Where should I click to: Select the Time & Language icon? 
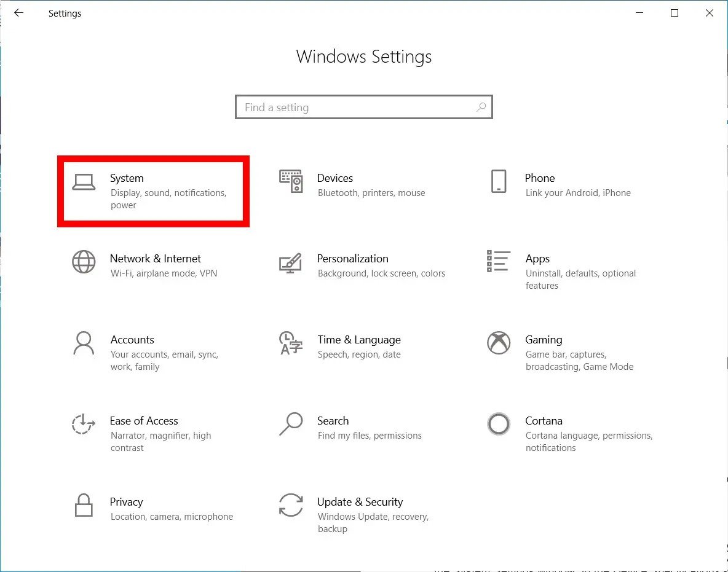coord(291,343)
